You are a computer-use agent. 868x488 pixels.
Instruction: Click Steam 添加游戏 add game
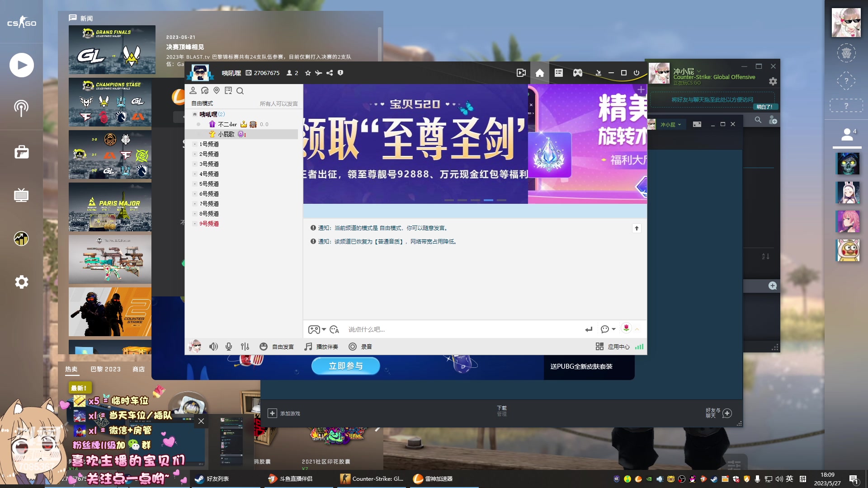[x=284, y=413]
